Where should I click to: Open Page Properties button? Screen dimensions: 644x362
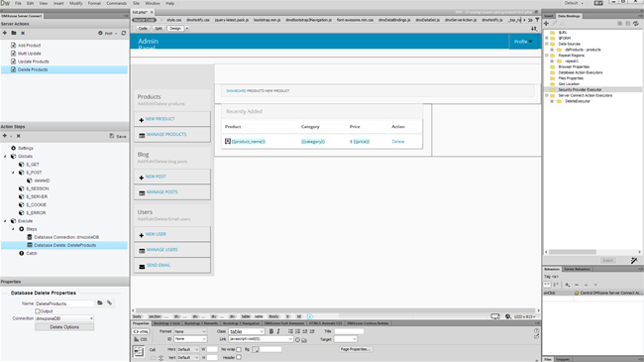coord(356,349)
